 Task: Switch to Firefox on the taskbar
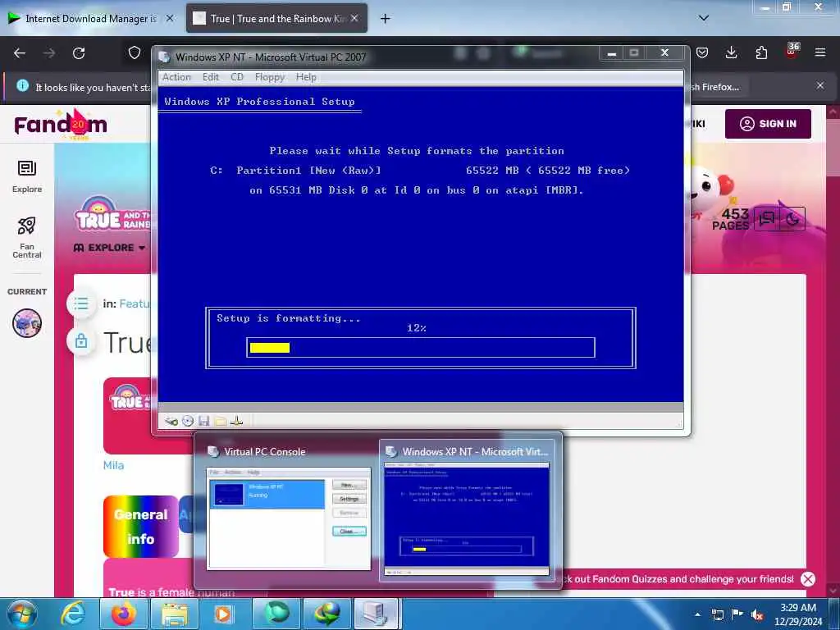coord(124,614)
